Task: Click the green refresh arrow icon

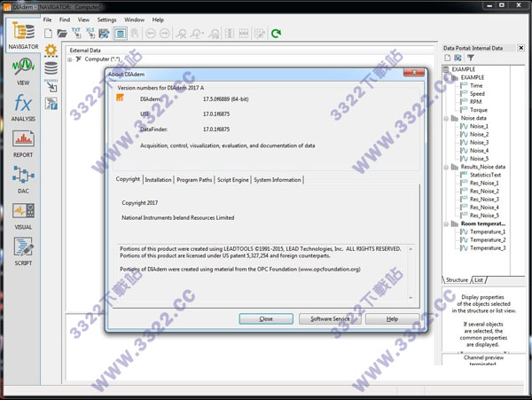Action: (x=276, y=33)
